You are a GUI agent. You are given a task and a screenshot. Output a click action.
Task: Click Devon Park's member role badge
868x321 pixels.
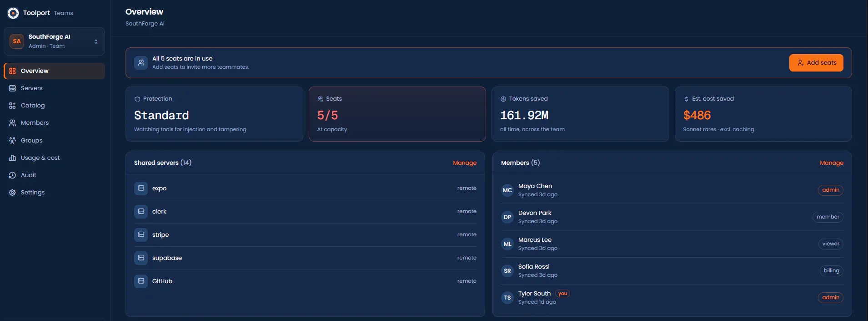(x=828, y=217)
